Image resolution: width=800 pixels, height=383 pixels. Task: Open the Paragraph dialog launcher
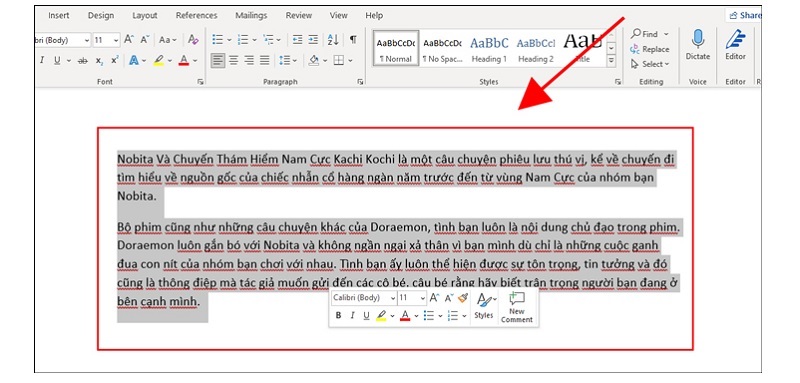361,82
